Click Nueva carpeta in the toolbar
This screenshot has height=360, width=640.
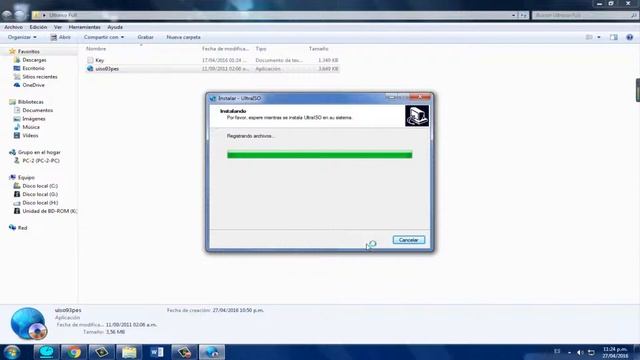pyautogui.click(x=183, y=37)
